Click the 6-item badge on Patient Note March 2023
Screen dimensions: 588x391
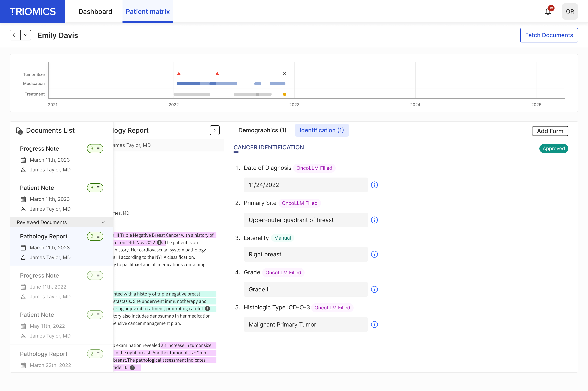coord(95,188)
